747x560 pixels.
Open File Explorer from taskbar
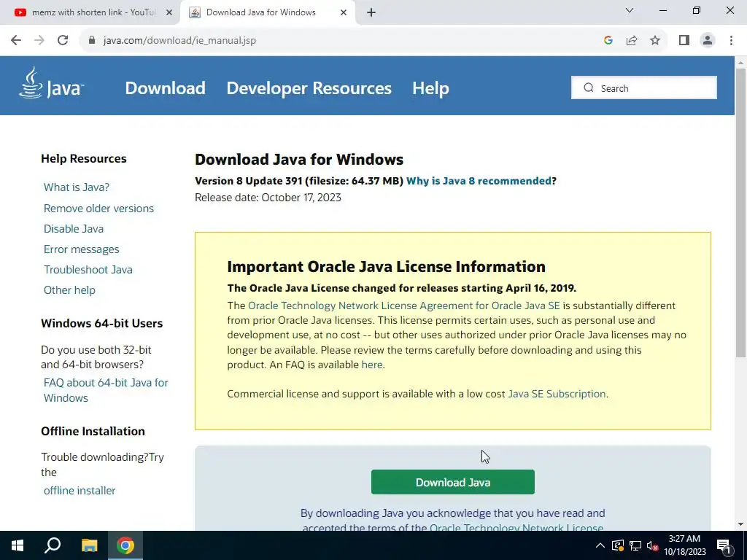(89, 545)
